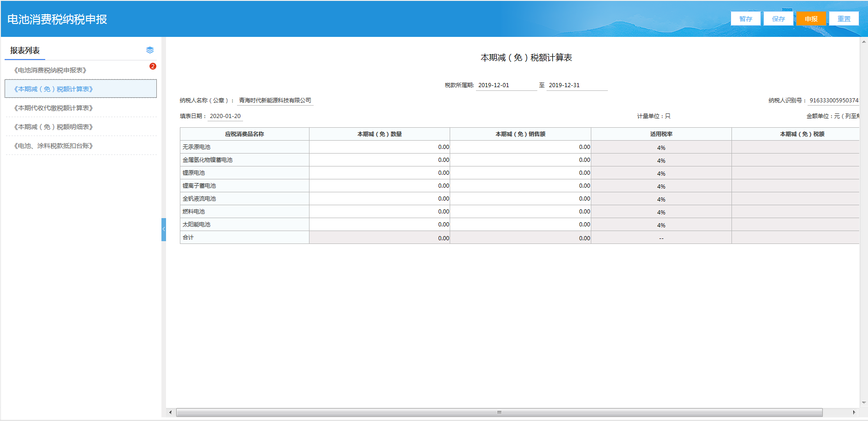
Task: Click the vertical scrollbar down arrow
Action: (864, 403)
